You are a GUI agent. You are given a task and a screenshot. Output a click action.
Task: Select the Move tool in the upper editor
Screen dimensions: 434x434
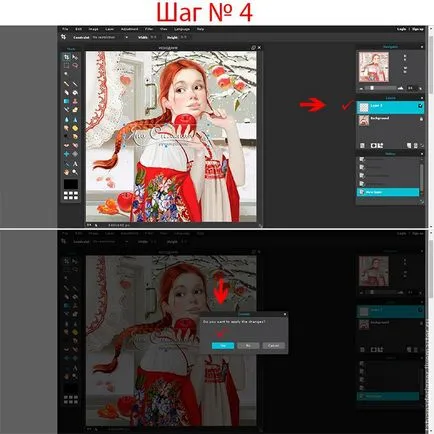point(75,57)
